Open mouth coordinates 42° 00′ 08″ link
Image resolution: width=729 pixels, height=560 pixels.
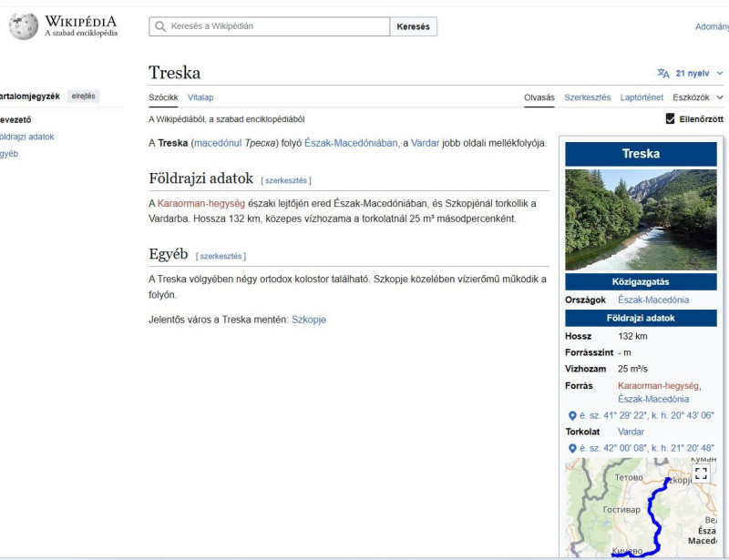(647, 448)
